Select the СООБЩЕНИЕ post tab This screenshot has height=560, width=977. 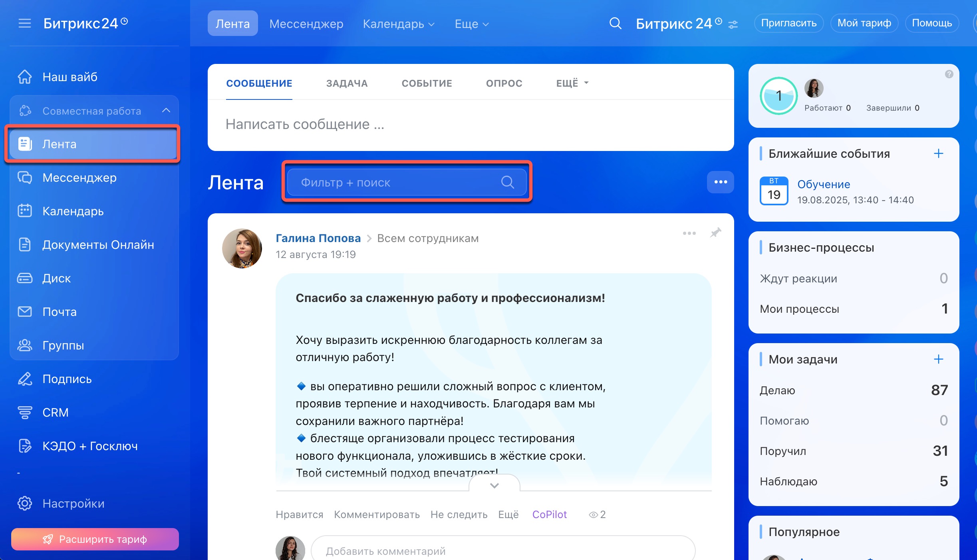(x=259, y=83)
